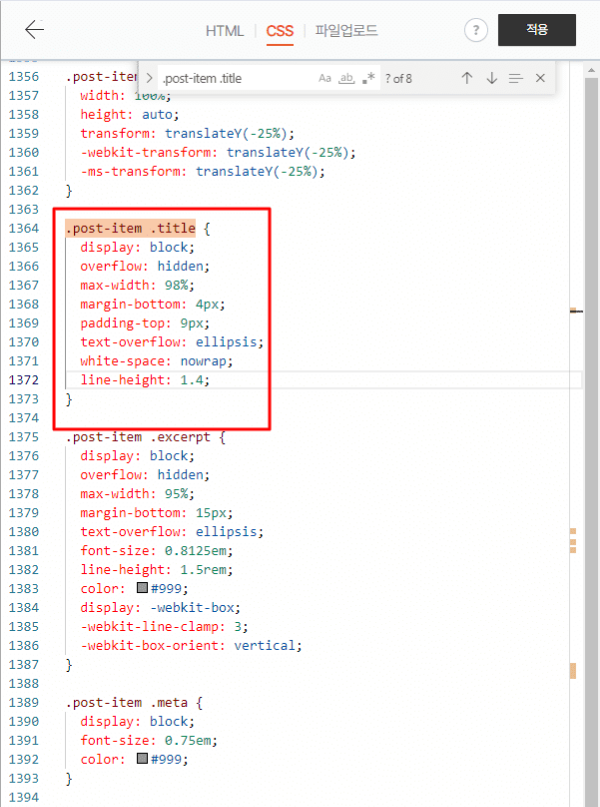Open color swatch on line 1392
This screenshot has height=807, width=600.
pyautogui.click(x=143, y=759)
